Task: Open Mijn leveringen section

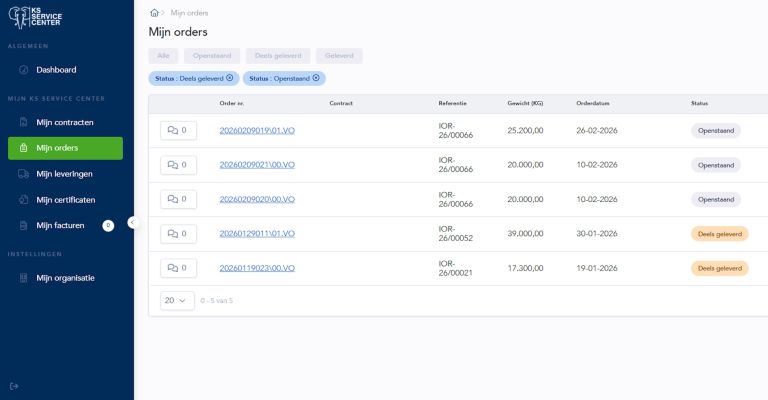Action: pos(65,174)
